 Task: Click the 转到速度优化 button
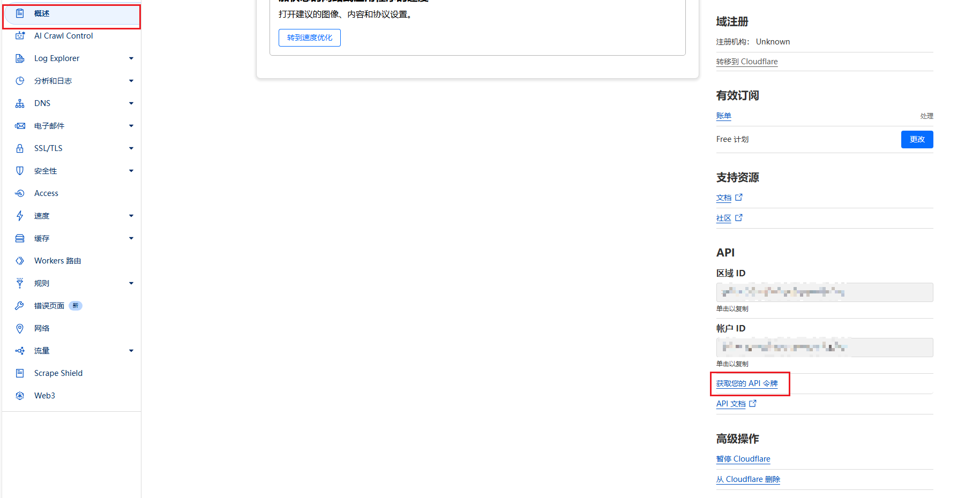click(309, 37)
